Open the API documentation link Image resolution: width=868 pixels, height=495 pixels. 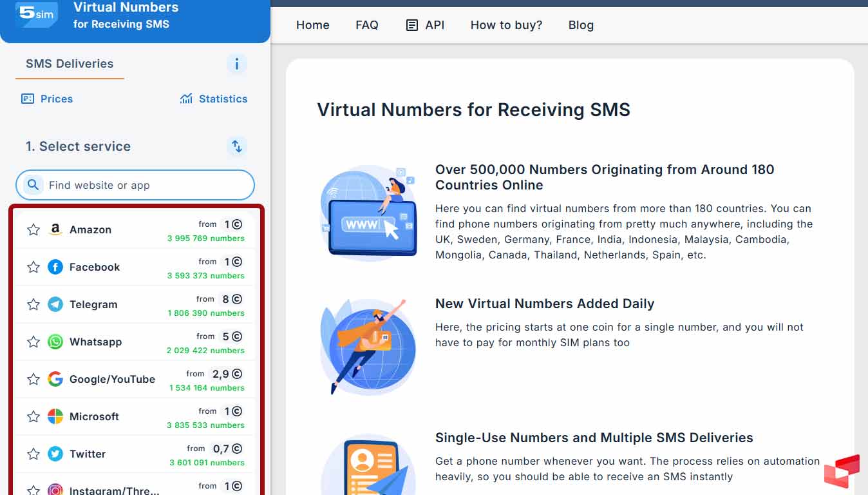coord(425,25)
